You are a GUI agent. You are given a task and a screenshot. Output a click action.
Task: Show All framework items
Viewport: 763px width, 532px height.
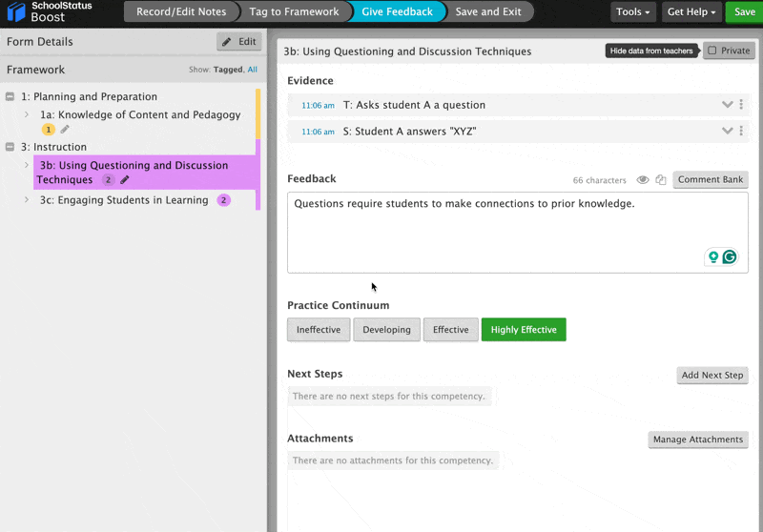pos(252,70)
